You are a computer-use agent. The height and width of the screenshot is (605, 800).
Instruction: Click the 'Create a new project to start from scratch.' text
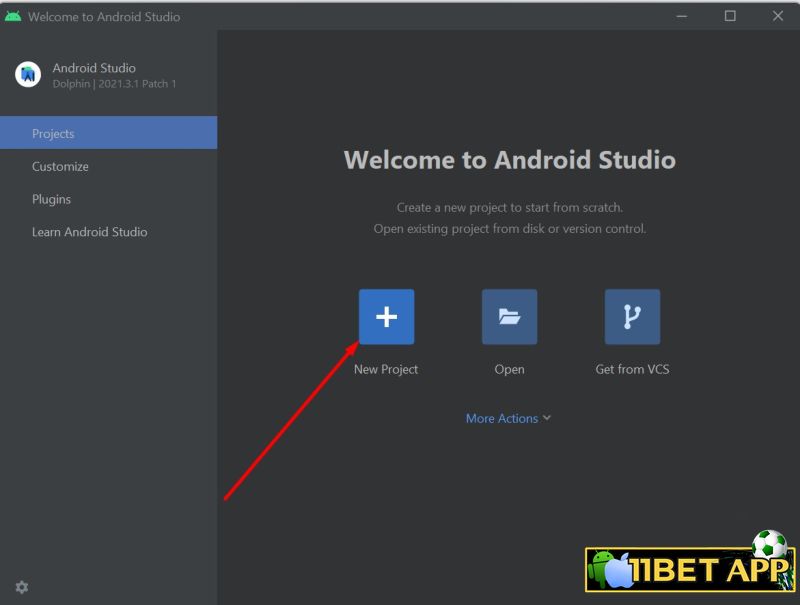(x=510, y=208)
